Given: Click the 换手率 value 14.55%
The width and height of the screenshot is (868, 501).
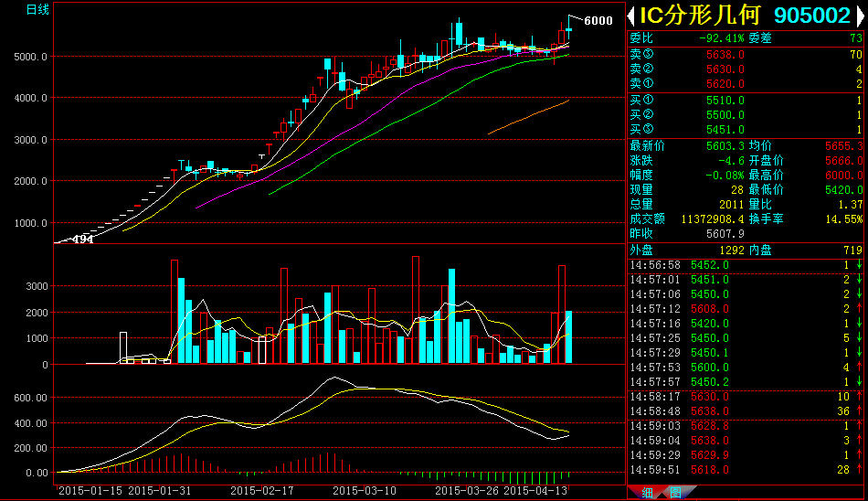Looking at the screenshot, I should click(843, 219).
